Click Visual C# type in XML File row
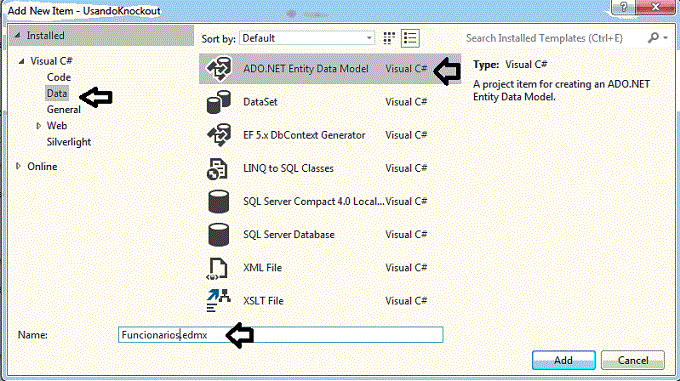The width and height of the screenshot is (680, 381). tap(406, 268)
